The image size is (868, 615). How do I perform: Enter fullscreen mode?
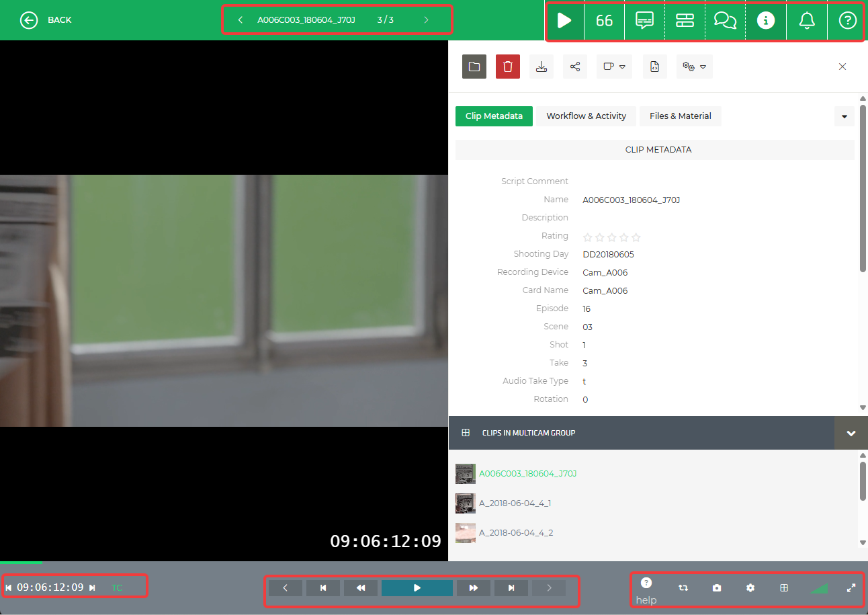point(851,588)
